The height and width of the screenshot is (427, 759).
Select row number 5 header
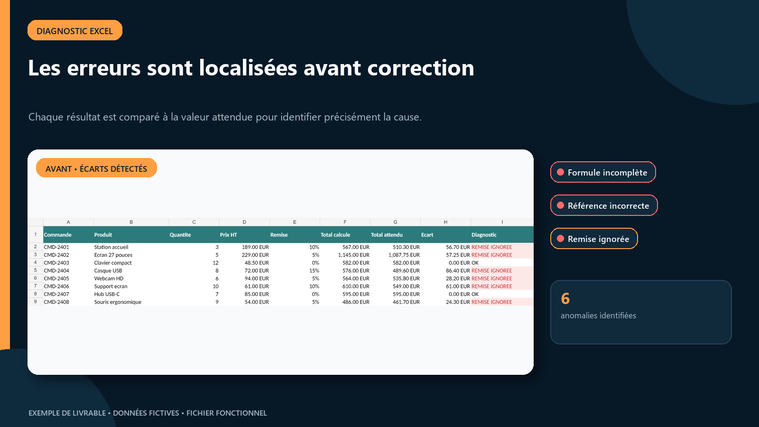(35, 271)
